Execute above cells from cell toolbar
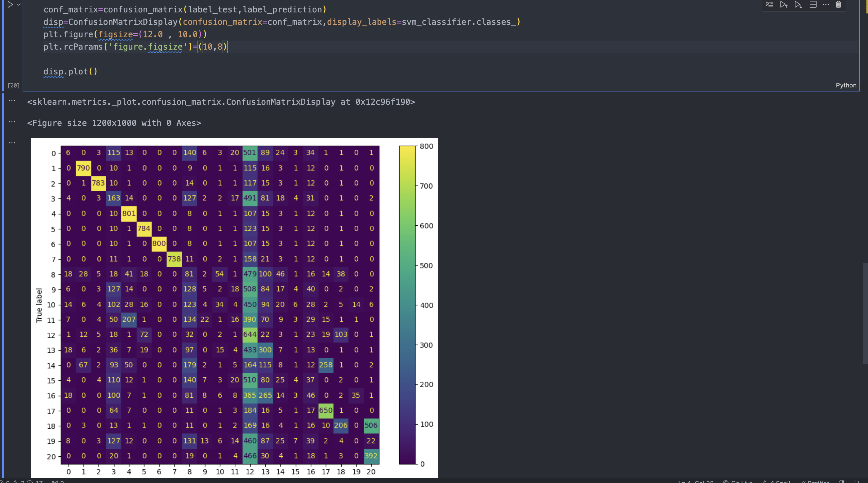 coord(784,4)
